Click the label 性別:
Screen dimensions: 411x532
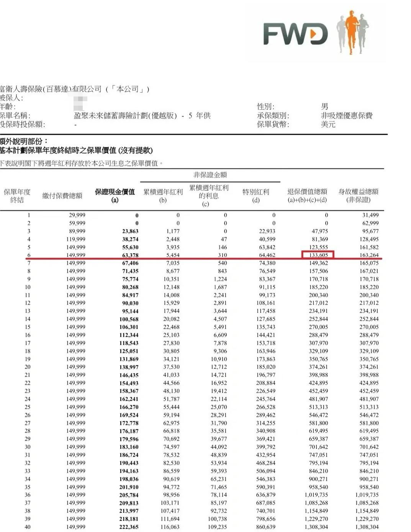tap(265, 106)
